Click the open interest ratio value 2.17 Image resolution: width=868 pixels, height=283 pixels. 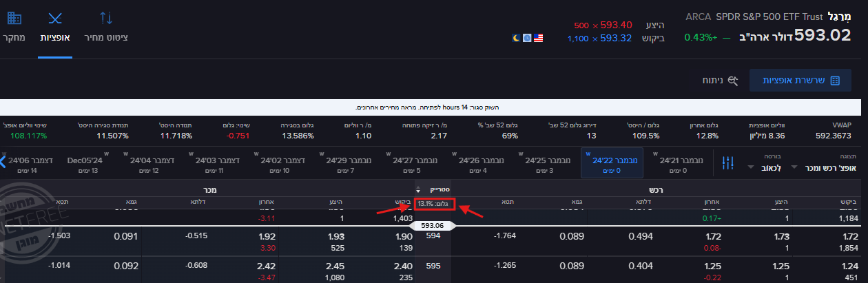pos(439,136)
